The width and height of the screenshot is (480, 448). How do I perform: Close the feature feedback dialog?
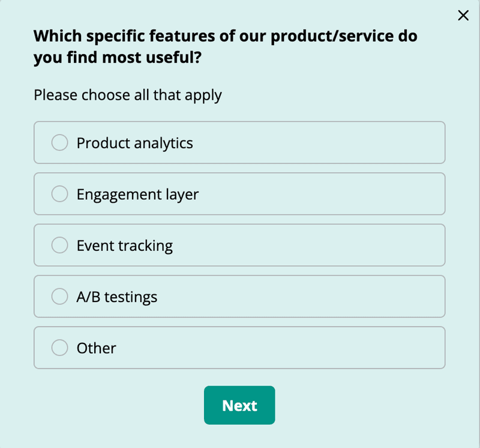463,16
